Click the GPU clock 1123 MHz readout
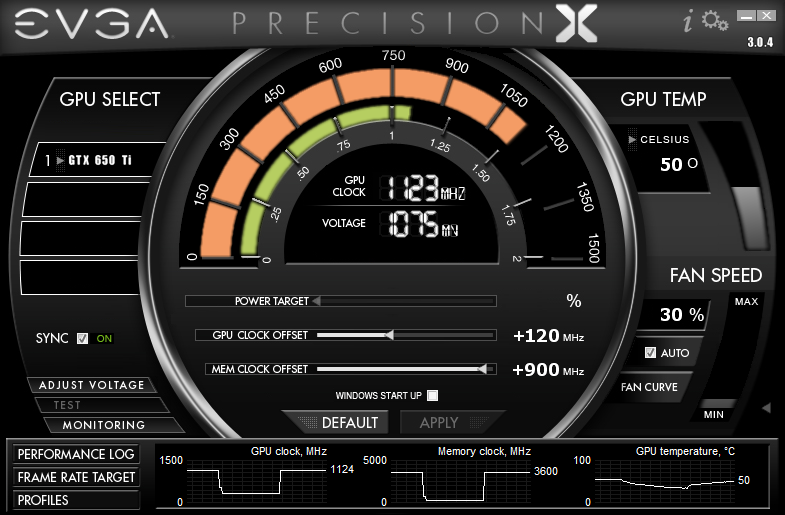 tap(422, 188)
